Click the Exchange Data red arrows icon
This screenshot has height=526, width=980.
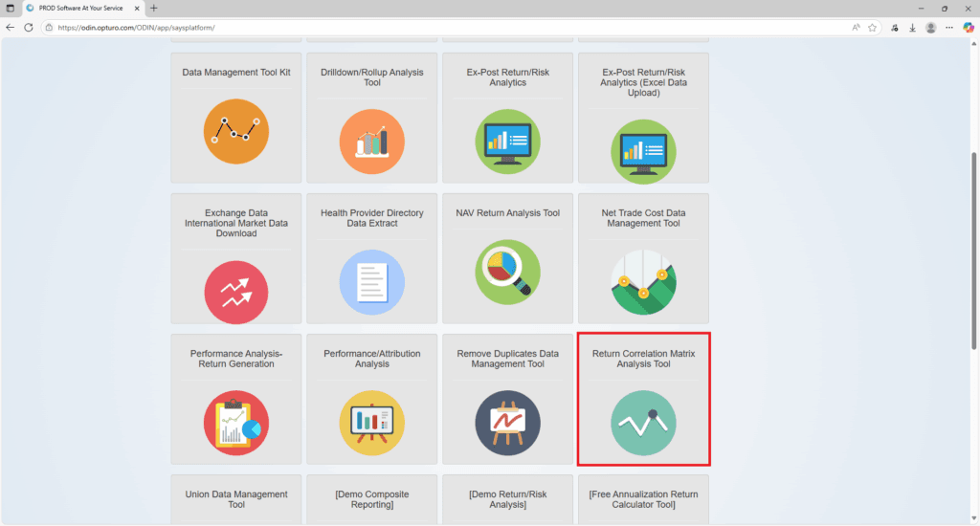[x=235, y=292]
